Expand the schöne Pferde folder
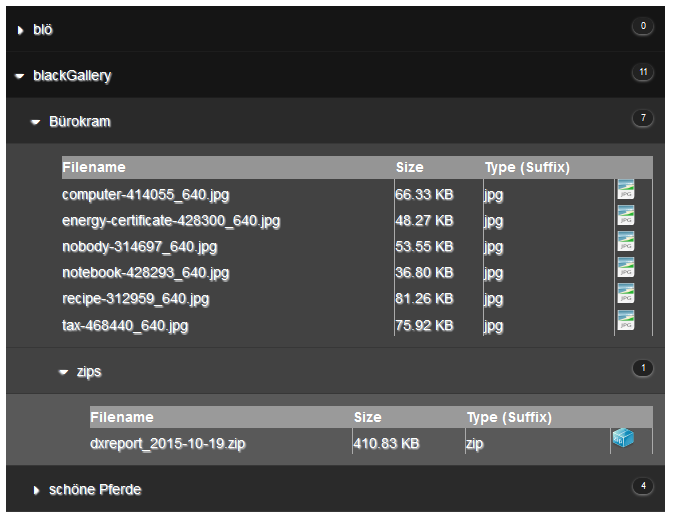The width and height of the screenshot is (673, 522). point(36,491)
